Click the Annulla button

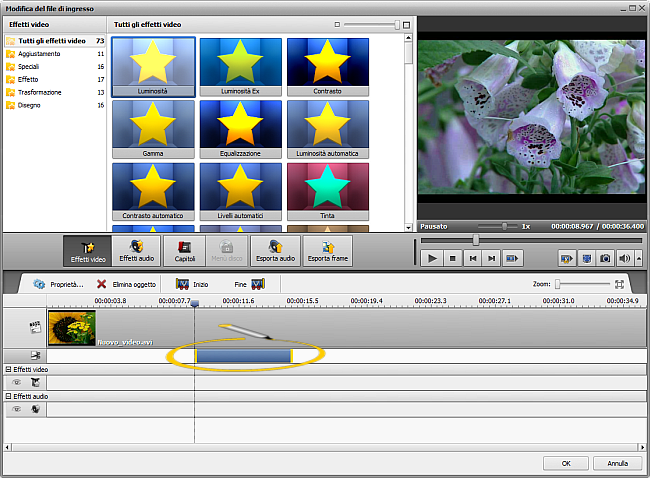click(617, 463)
